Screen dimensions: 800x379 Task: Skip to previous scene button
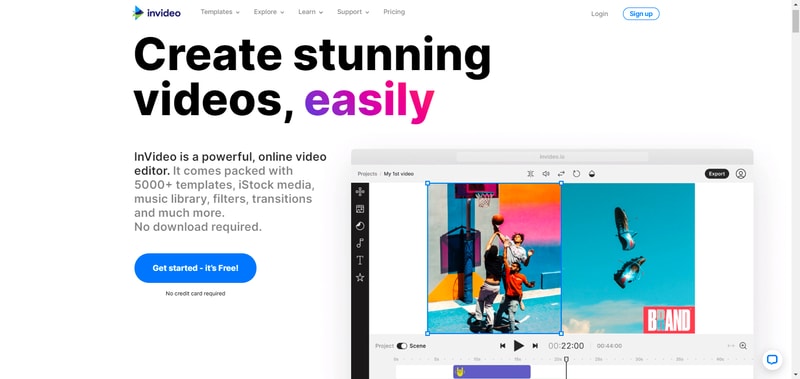503,346
